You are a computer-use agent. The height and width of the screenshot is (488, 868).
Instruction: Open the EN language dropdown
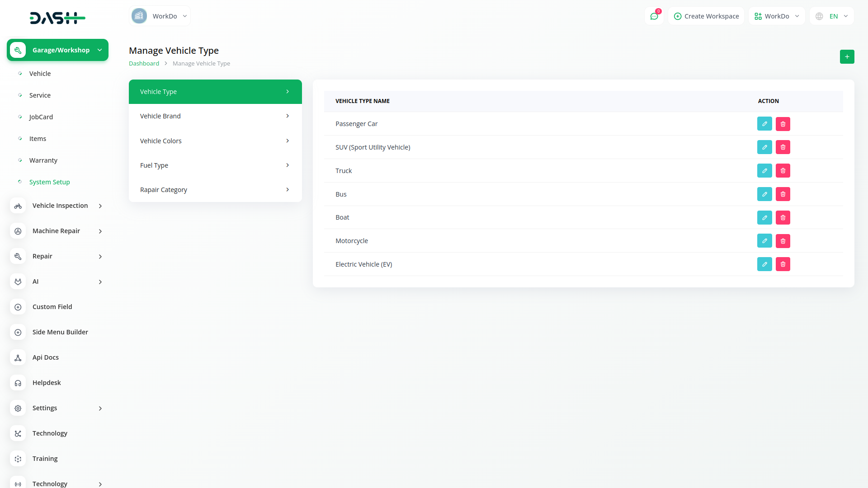(832, 16)
